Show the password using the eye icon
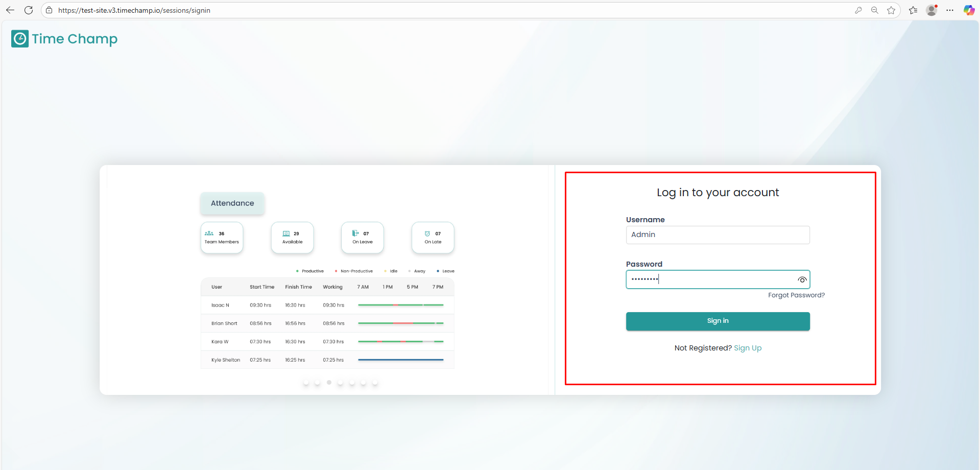The image size is (980, 470). pyautogui.click(x=802, y=279)
